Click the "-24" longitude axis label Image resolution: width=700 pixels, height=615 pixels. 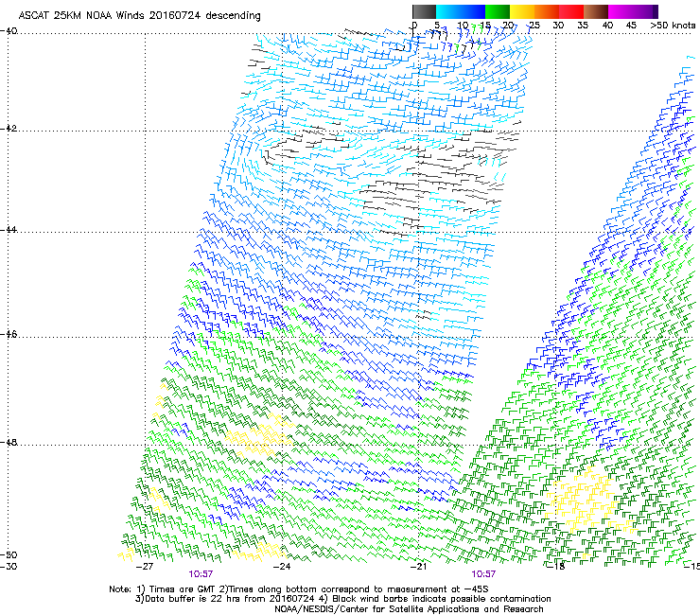pyautogui.click(x=282, y=567)
